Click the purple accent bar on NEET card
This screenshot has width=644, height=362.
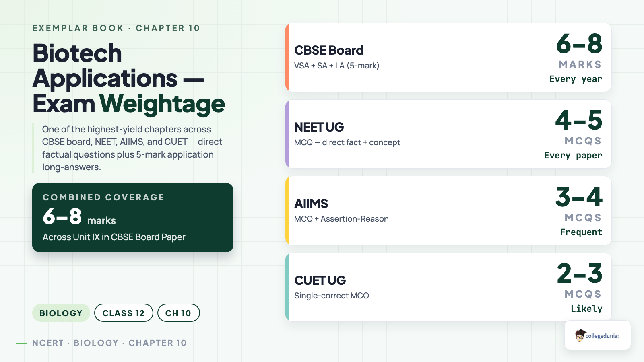[x=287, y=134]
